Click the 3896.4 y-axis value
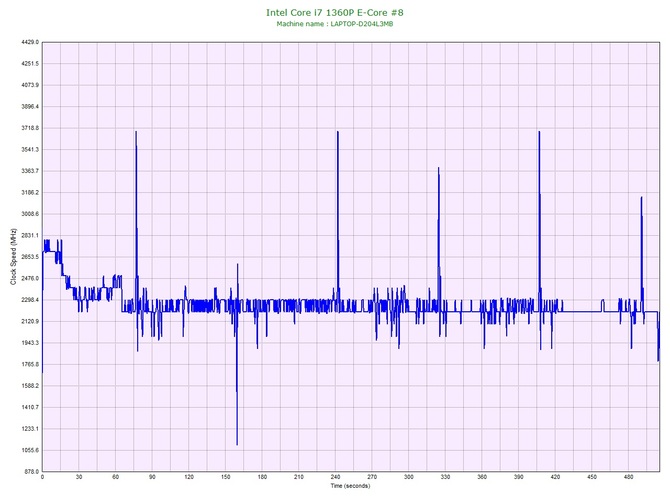The image size is (670, 503). coord(30,106)
